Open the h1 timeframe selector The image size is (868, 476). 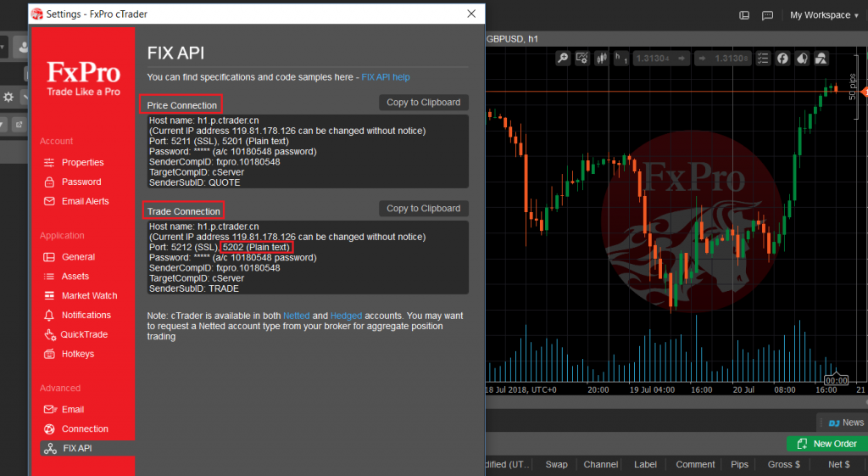(x=621, y=59)
